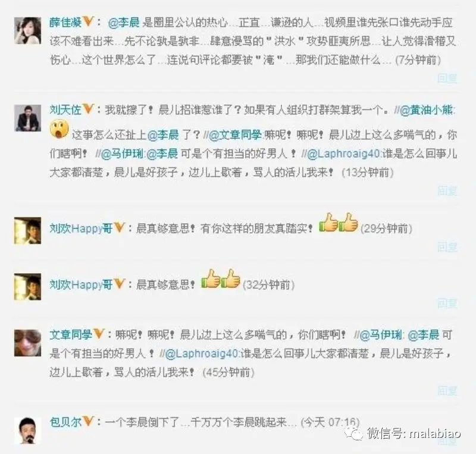
Task: Open 薛佳凝's profile avatar
Action: point(27,31)
